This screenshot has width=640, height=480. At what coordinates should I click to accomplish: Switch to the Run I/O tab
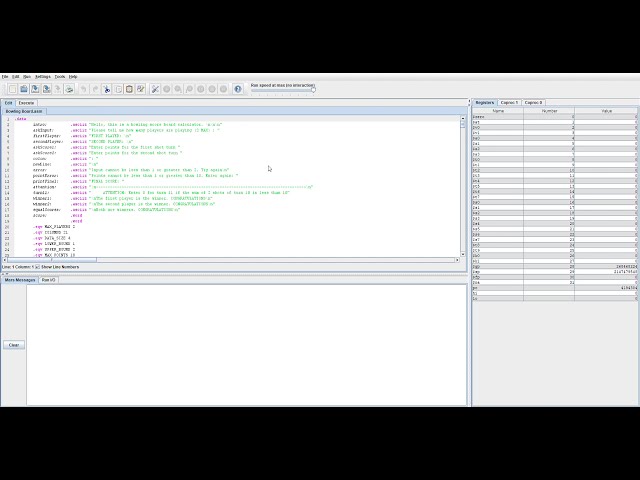pyautogui.click(x=49, y=280)
